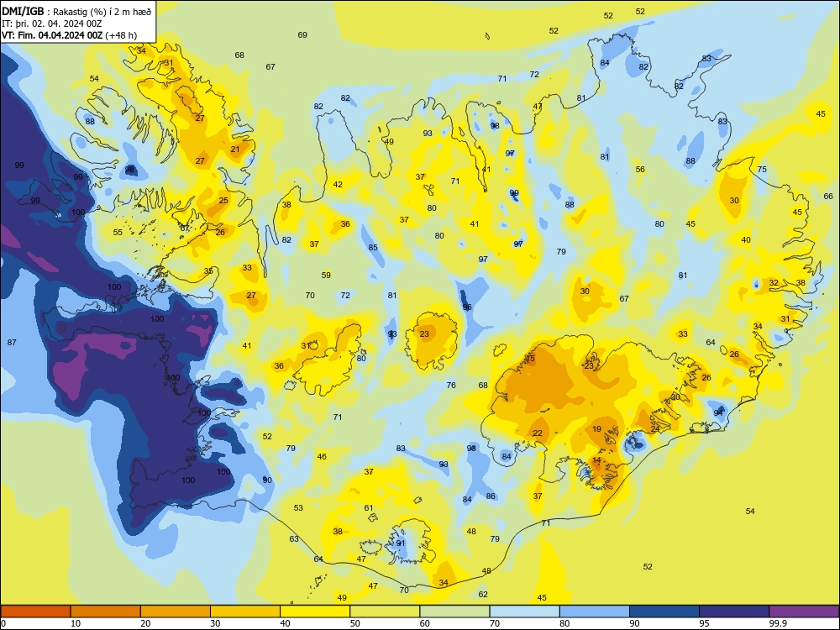Click the map value '55'
The width and height of the screenshot is (840, 630).
click(118, 233)
